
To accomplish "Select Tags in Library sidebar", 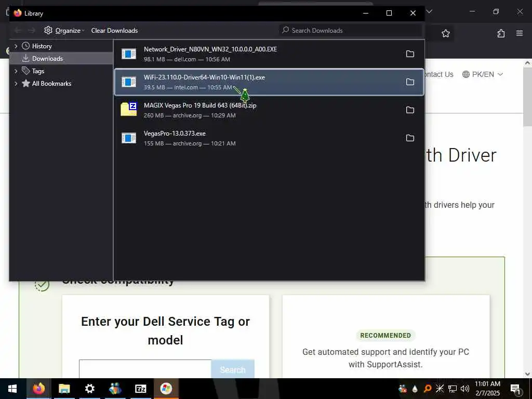I will tap(38, 71).
